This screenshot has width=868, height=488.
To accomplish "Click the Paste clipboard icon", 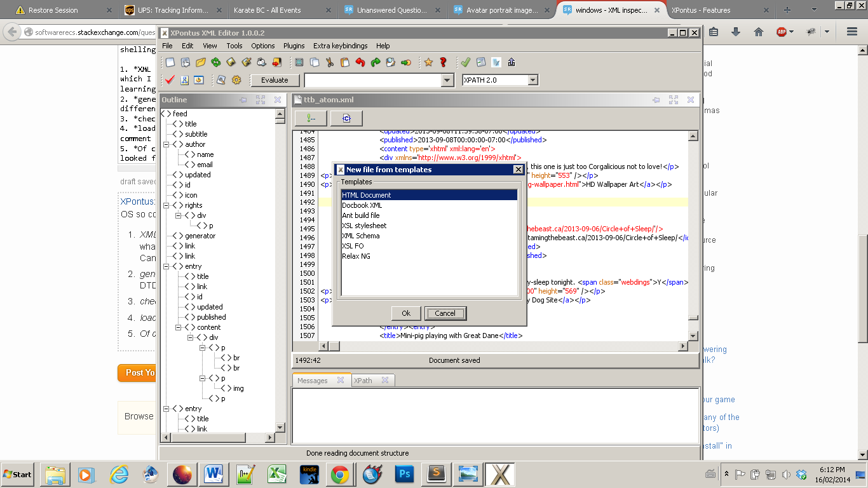I will click(x=345, y=62).
